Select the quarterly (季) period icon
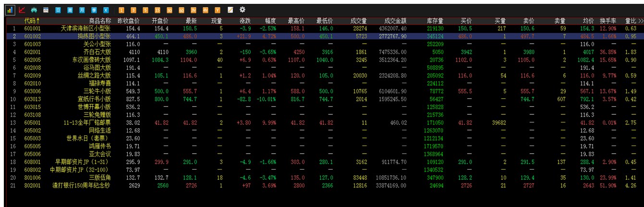Viewport: 644px width, 207px height. 94,10
